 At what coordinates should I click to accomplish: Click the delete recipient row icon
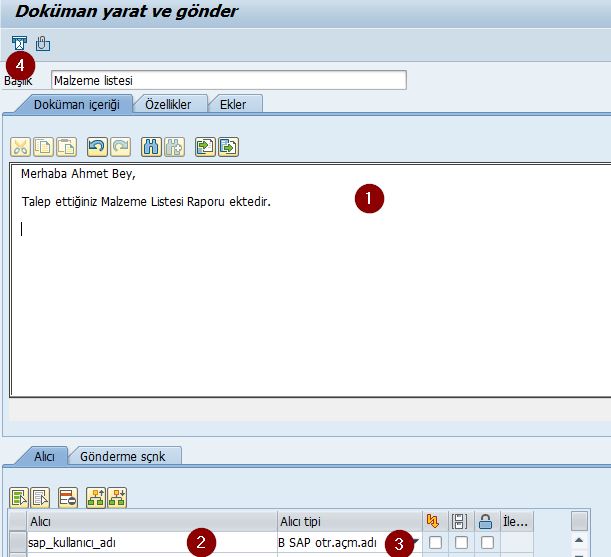pos(68,498)
